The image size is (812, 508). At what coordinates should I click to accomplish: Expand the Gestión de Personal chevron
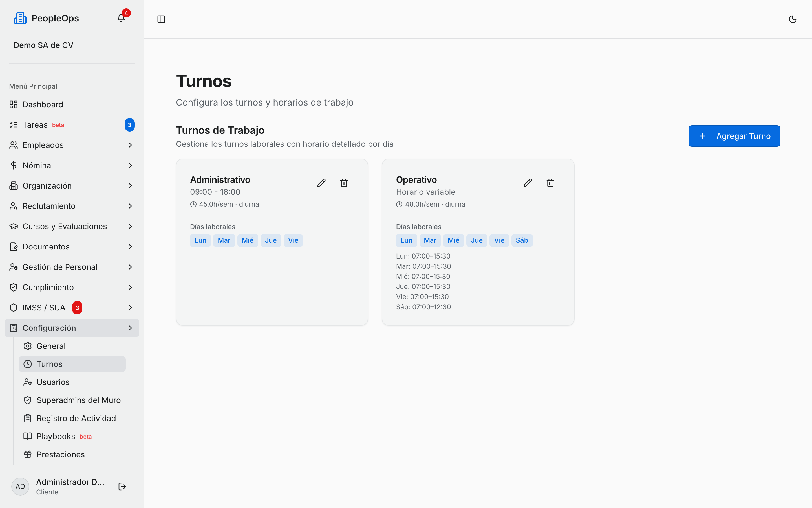(130, 267)
